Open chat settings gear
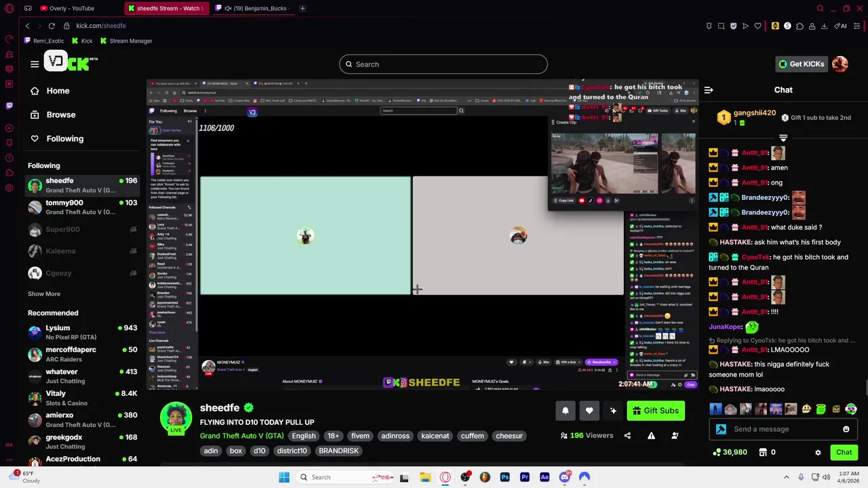This screenshot has height=488, width=868. pyautogui.click(x=818, y=452)
